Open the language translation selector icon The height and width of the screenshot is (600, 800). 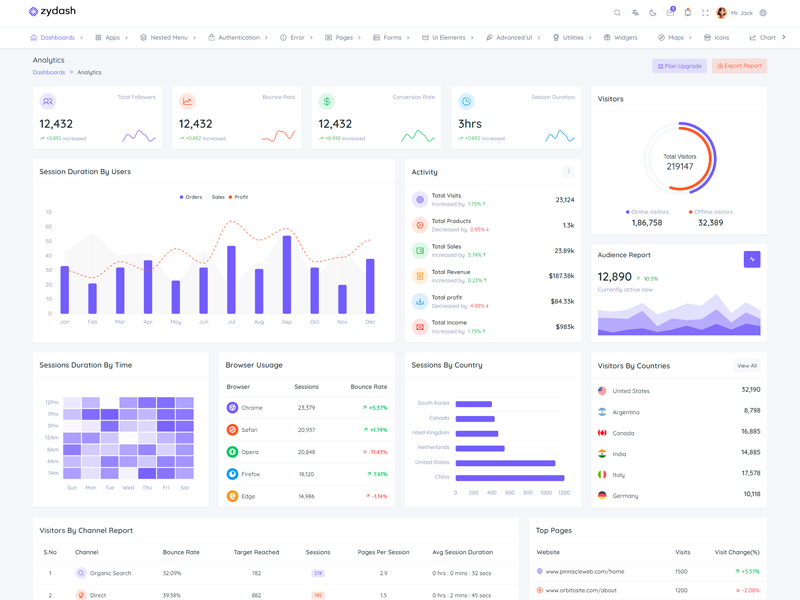click(x=635, y=13)
